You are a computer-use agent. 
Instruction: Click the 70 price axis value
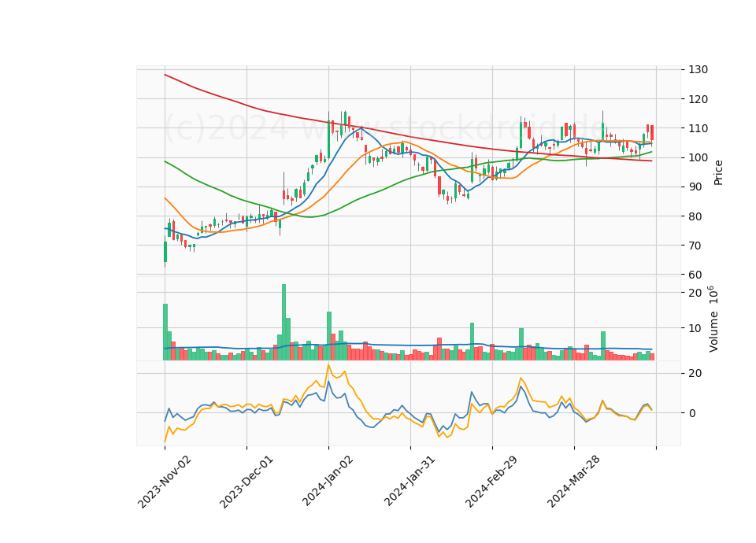point(695,246)
